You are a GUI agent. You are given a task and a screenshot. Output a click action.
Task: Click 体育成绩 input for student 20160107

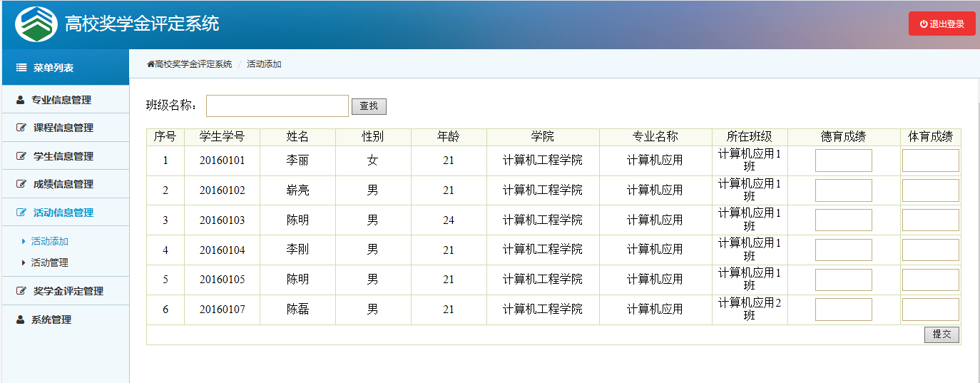931,310
